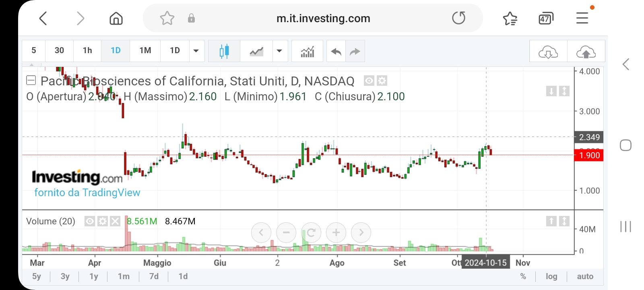Screen dimensions: 644x290
Task: Maximize main price pane double arrow
Action: tap(564, 91)
